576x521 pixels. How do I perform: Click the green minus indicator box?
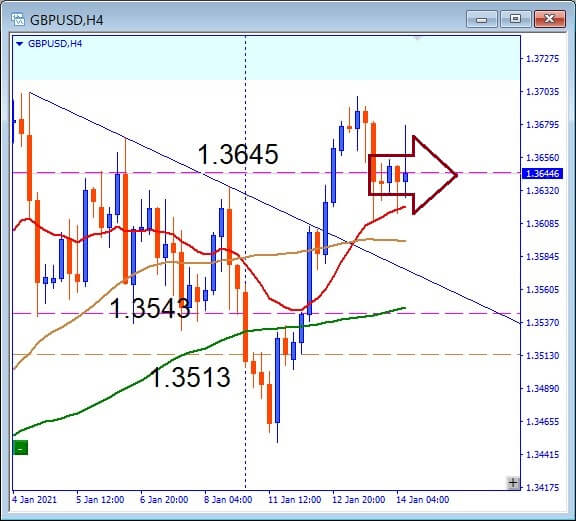click(x=21, y=448)
